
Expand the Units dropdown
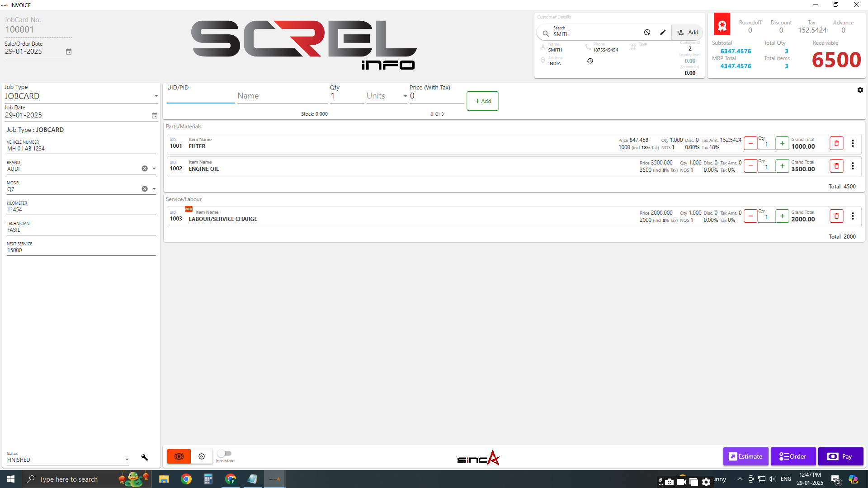click(405, 96)
